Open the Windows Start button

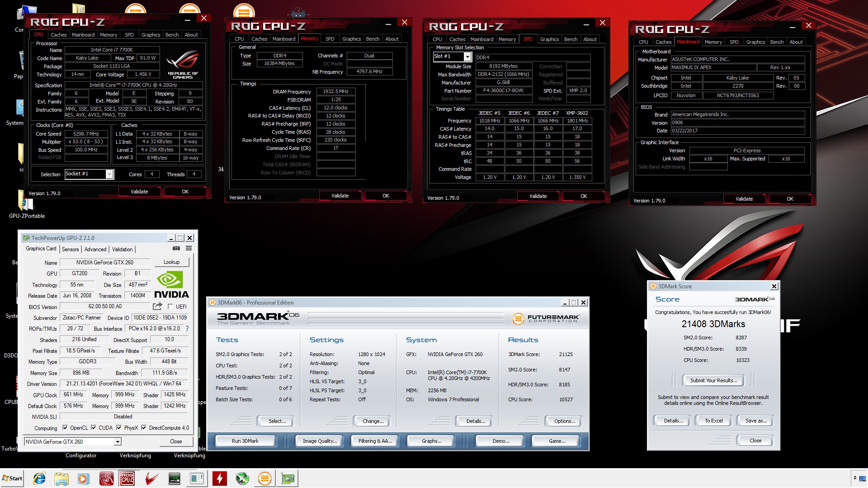(12, 479)
